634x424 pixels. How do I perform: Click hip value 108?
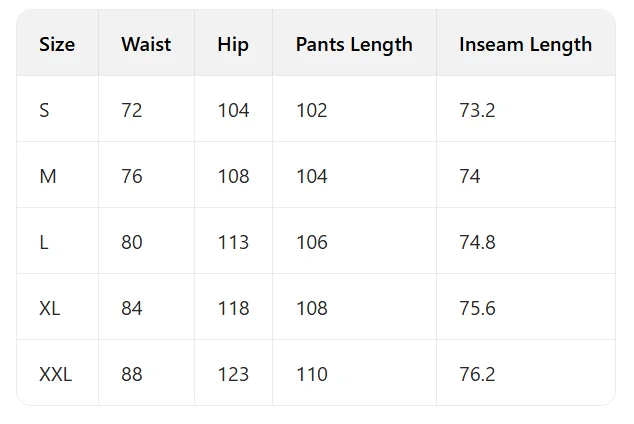coord(233,176)
